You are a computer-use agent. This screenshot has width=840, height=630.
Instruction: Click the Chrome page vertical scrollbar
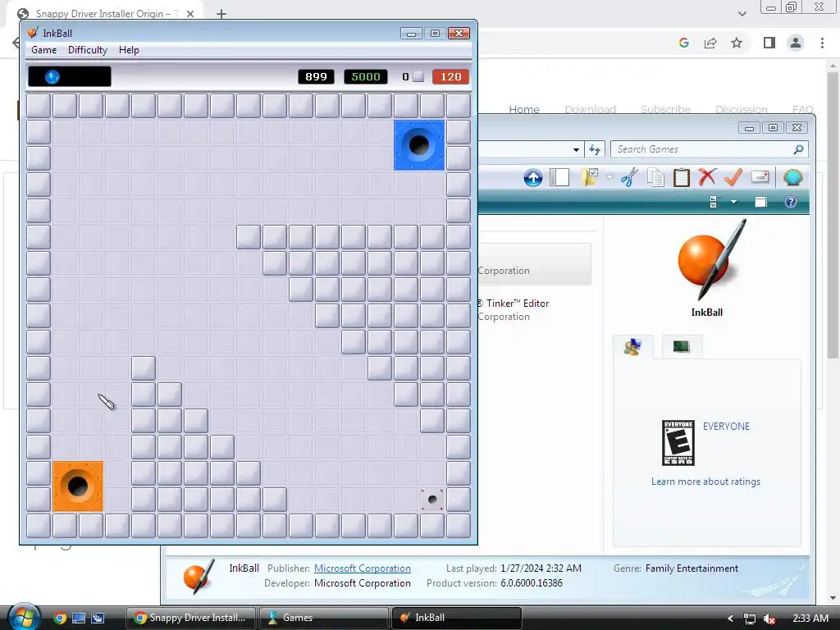pos(833,214)
